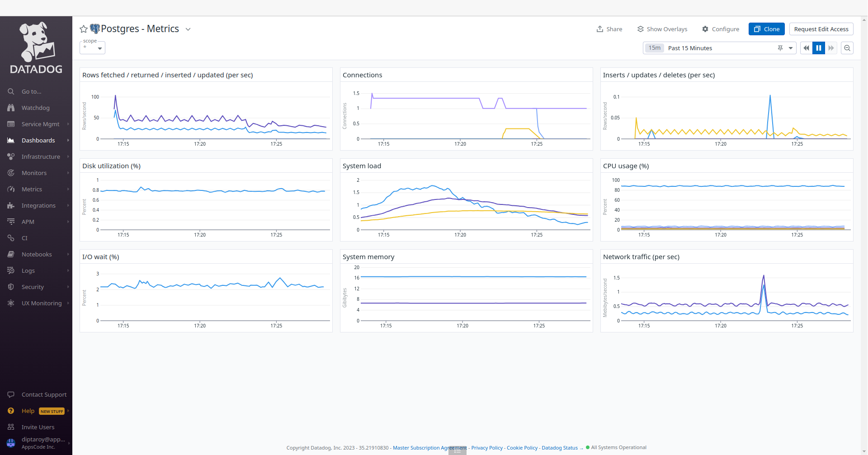Open the Go to... search

11,91
